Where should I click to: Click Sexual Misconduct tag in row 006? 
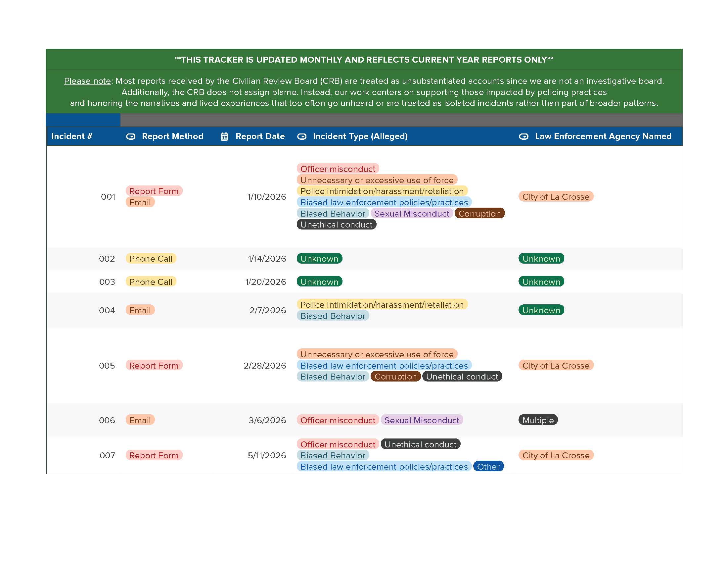coord(422,420)
